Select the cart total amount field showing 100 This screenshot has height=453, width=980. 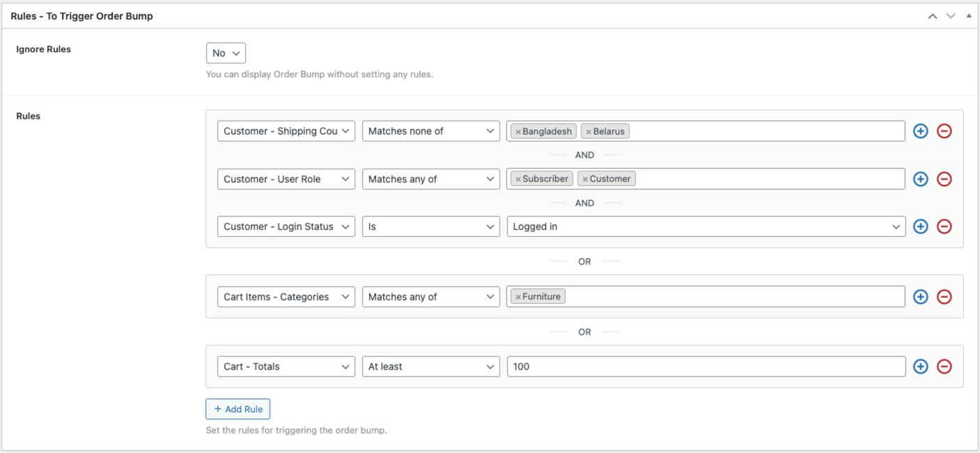pyautogui.click(x=706, y=366)
